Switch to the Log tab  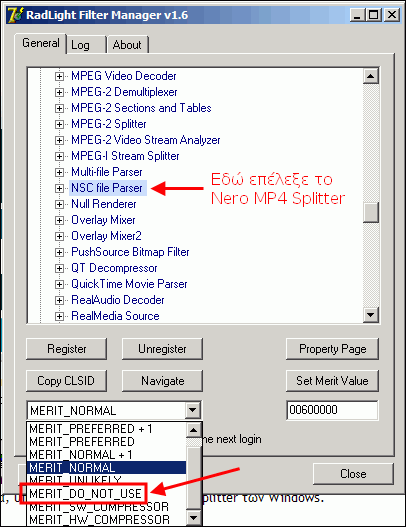[86, 45]
